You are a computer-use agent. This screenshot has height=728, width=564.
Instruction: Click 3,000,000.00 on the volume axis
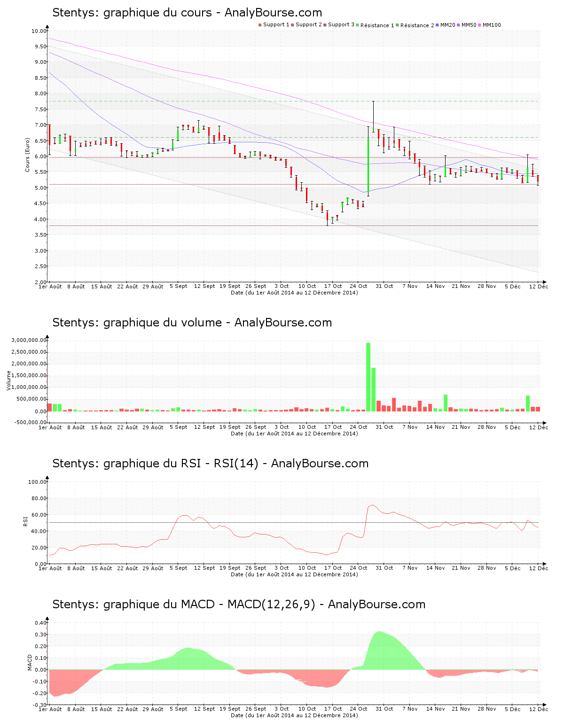click(x=29, y=340)
